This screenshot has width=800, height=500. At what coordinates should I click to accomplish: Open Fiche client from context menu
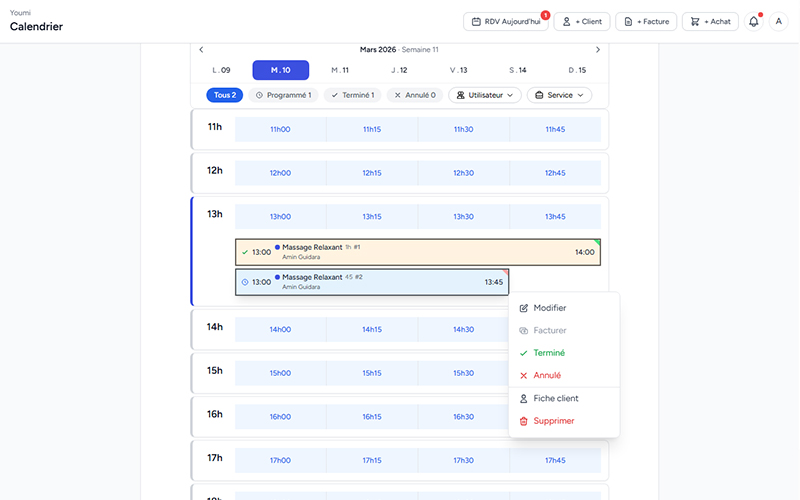(x=564, y=398)
